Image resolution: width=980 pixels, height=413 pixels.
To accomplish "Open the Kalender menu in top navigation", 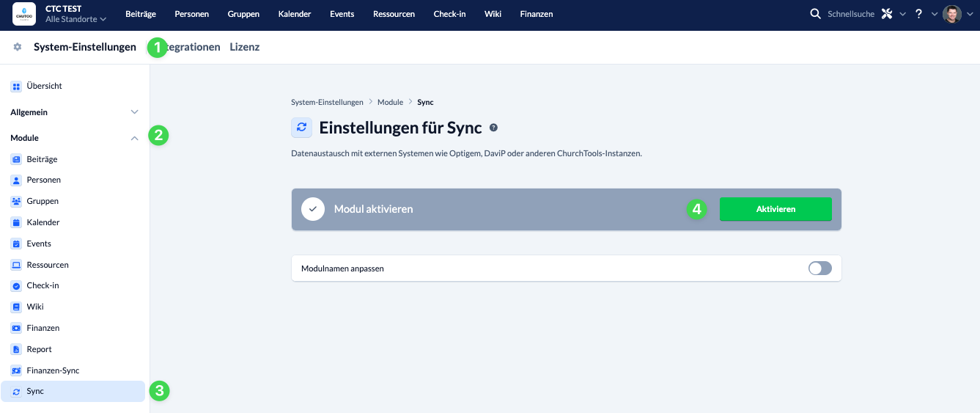I will (295, 14).
